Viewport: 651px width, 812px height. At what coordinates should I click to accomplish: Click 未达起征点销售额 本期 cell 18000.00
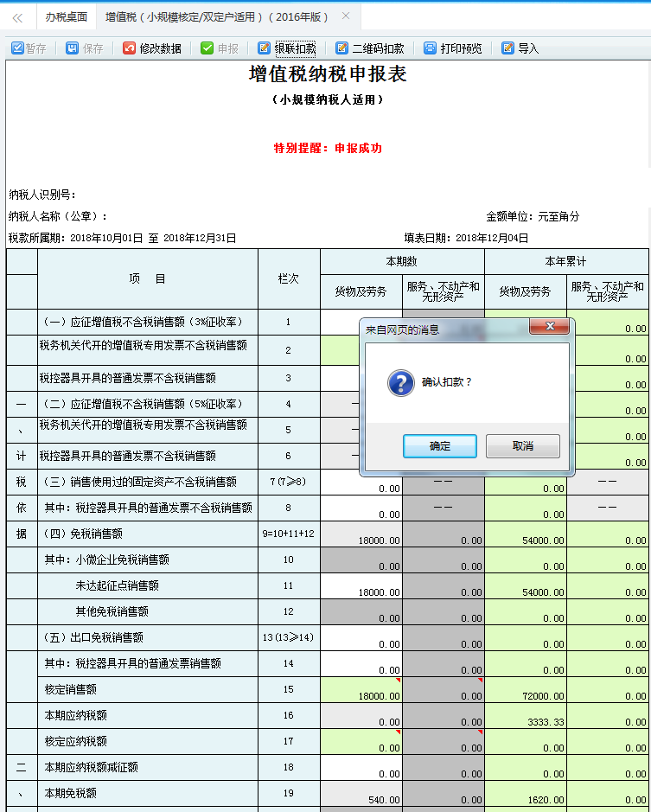tap(361, 586)
